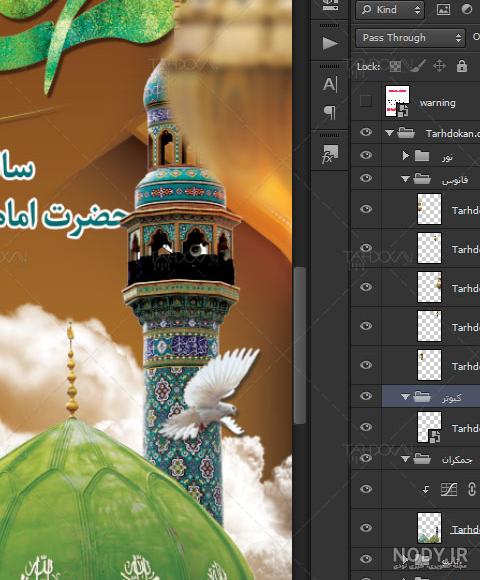Hide the underlined Tarhd layer in جمکران
Image resolution: width=480 pixels, height=580 pixels.
[366, 527]
